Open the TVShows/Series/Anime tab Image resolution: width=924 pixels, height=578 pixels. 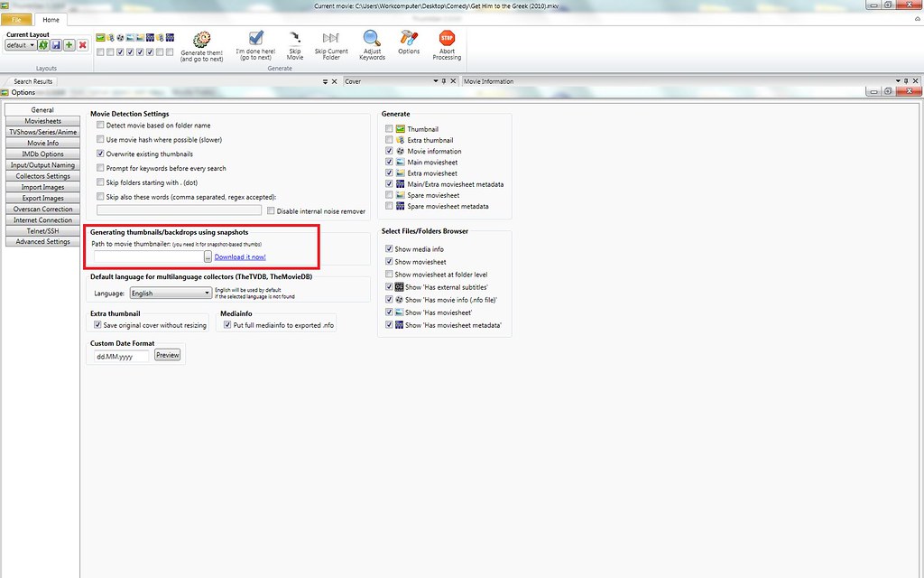[42, 132]
